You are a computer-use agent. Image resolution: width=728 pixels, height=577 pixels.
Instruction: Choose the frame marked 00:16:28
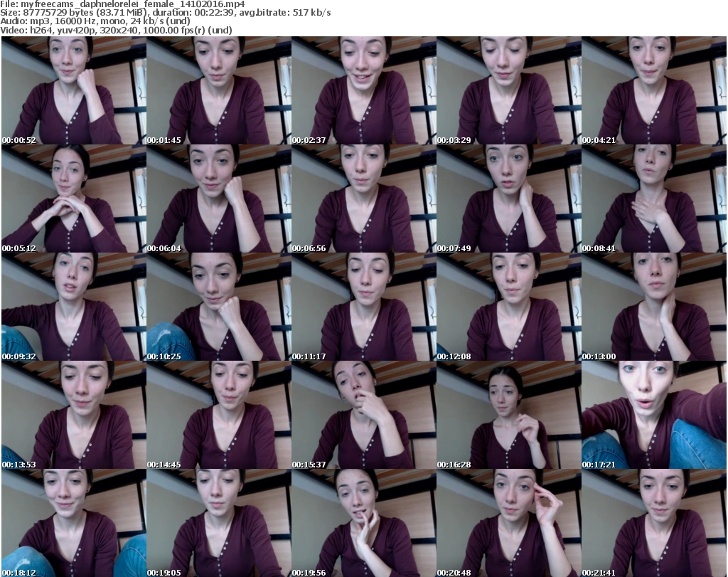click(x=509, y=415)
